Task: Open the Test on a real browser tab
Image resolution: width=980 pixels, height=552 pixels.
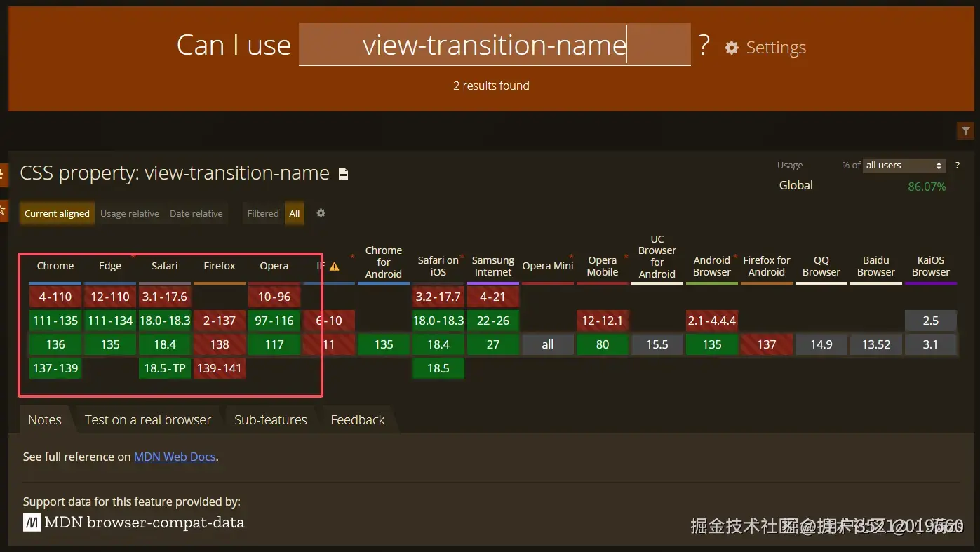Action: pos(148,419)
